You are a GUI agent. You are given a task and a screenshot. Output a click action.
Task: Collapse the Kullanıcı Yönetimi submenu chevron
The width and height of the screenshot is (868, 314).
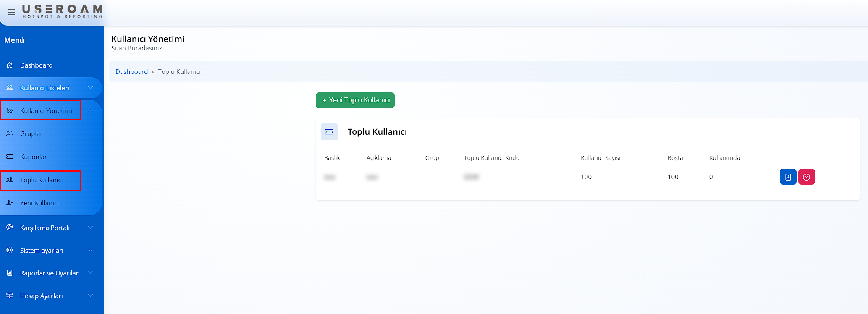point(90,110)
